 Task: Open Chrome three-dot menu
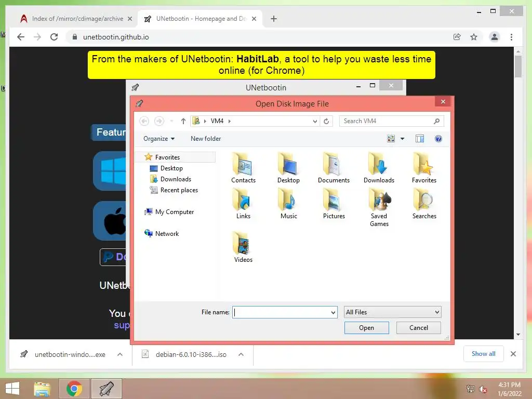[511, 37]
